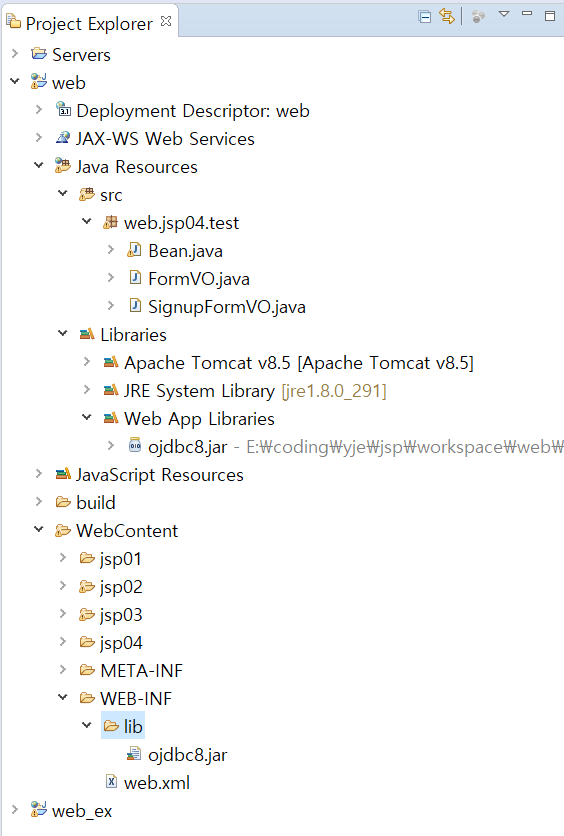Click the JRE System Library icon
The width and height of the screenshot is (564, 836).
[x=111, y=390]
